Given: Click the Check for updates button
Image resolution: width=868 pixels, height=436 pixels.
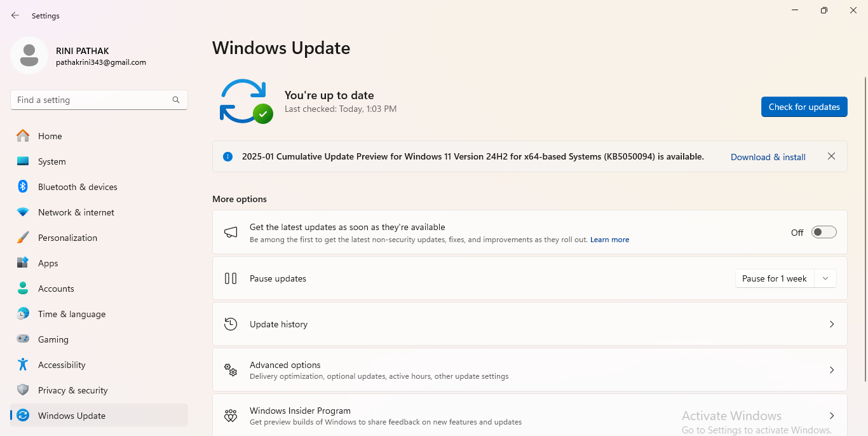Looking at the screenshot, I should [804, 107].
